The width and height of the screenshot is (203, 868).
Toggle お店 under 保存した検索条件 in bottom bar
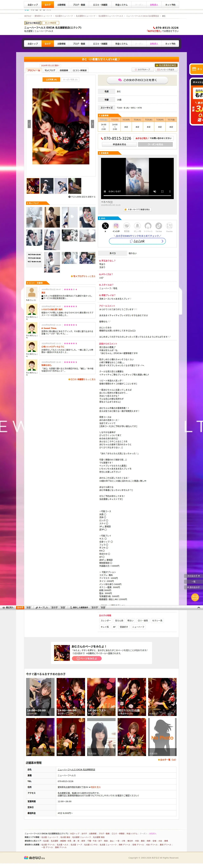coord(103,607)
